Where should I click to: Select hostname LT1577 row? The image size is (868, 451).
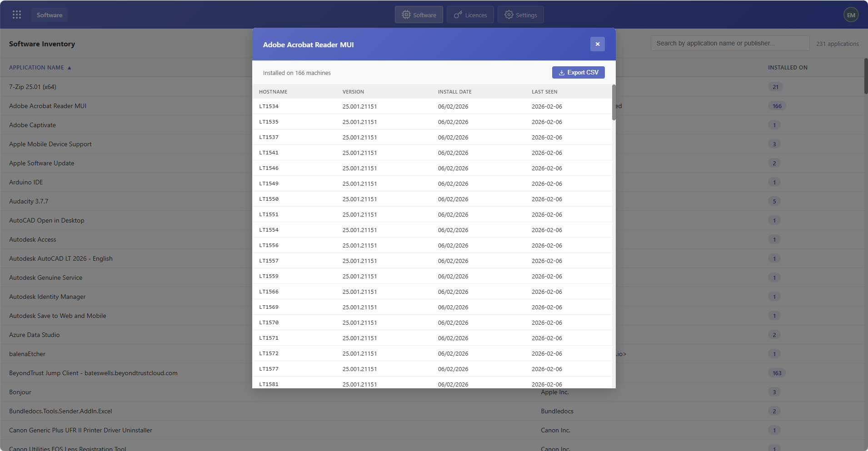click(x=432, y=369)
